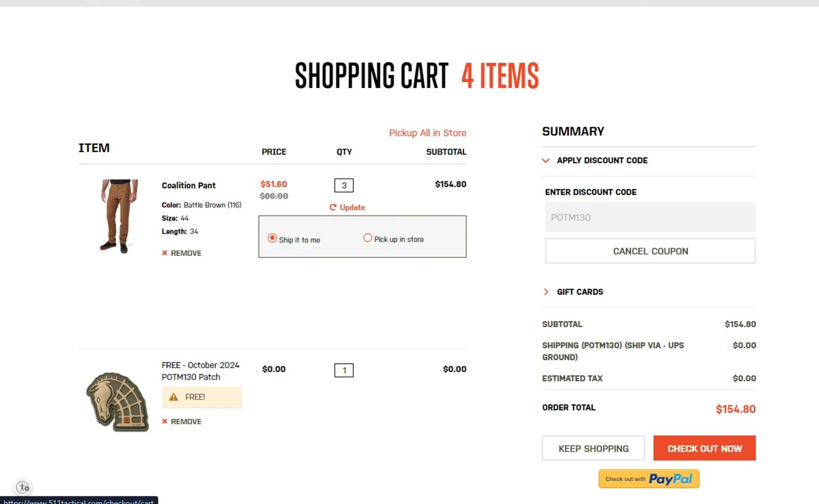The image size is (819, 504).
Task: Click the Pickup All in Store link
Action: pos(428,133)
